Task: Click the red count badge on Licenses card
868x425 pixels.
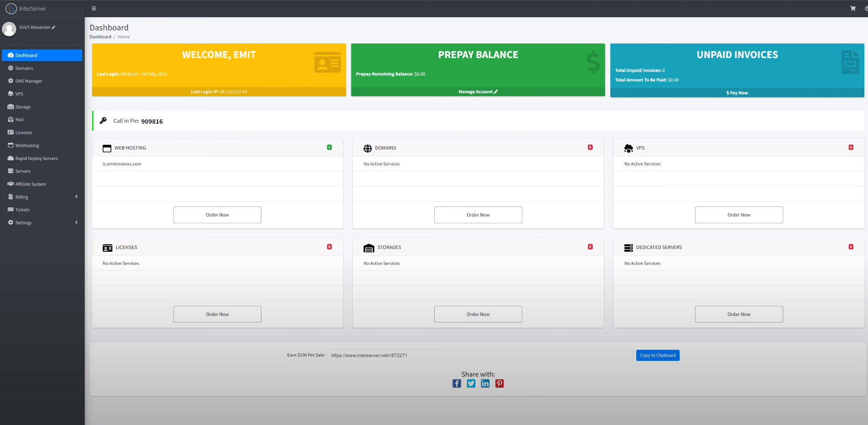Action: 329,247
